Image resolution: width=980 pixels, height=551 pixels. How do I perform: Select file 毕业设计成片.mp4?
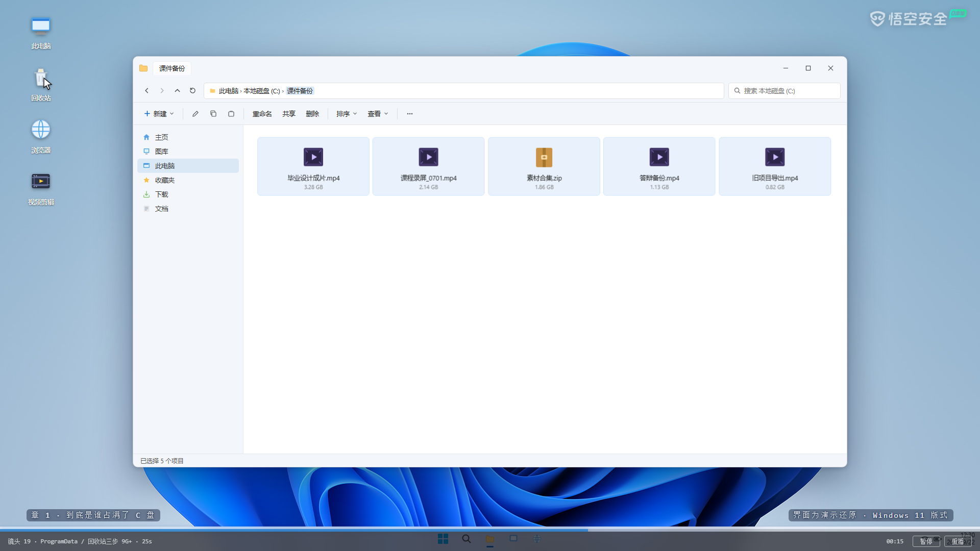pyautogui.click(x=313, y=166)
